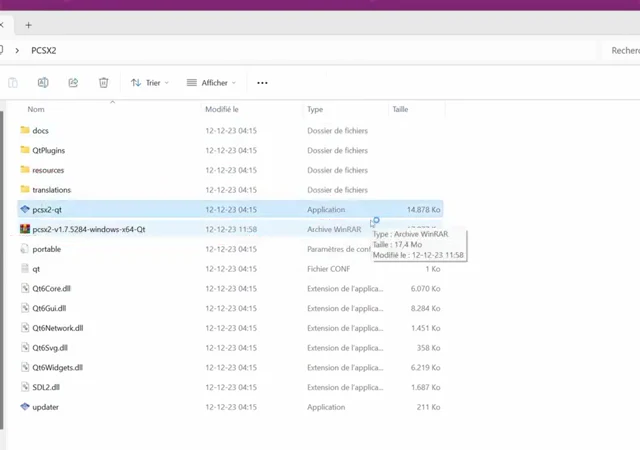Click the portable file icon

tap(25, 249)
